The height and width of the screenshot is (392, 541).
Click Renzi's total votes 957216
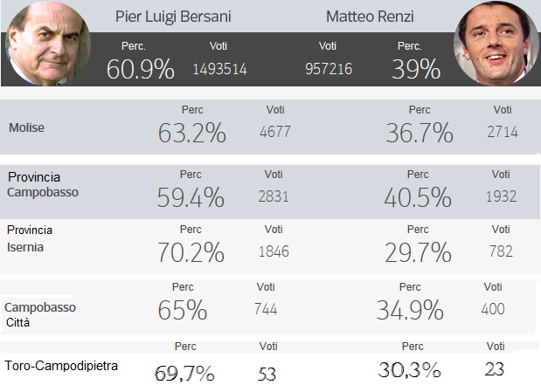[x=329, y=69]
